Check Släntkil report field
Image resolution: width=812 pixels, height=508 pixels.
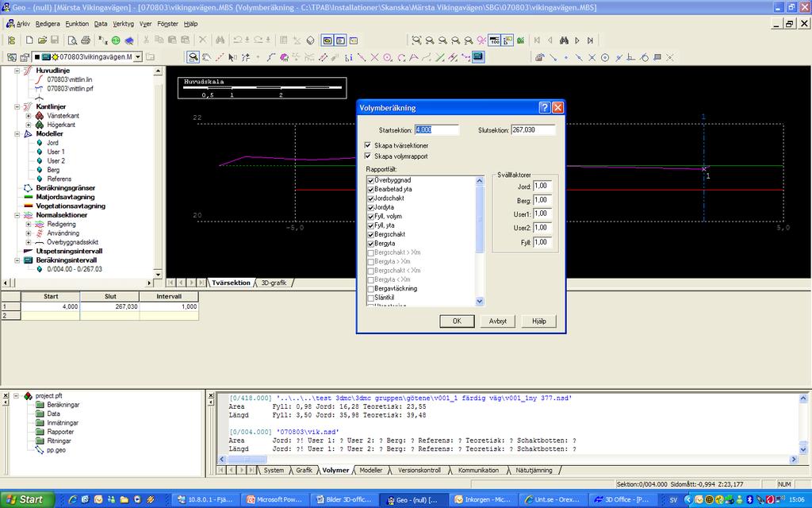coord(371,298)
